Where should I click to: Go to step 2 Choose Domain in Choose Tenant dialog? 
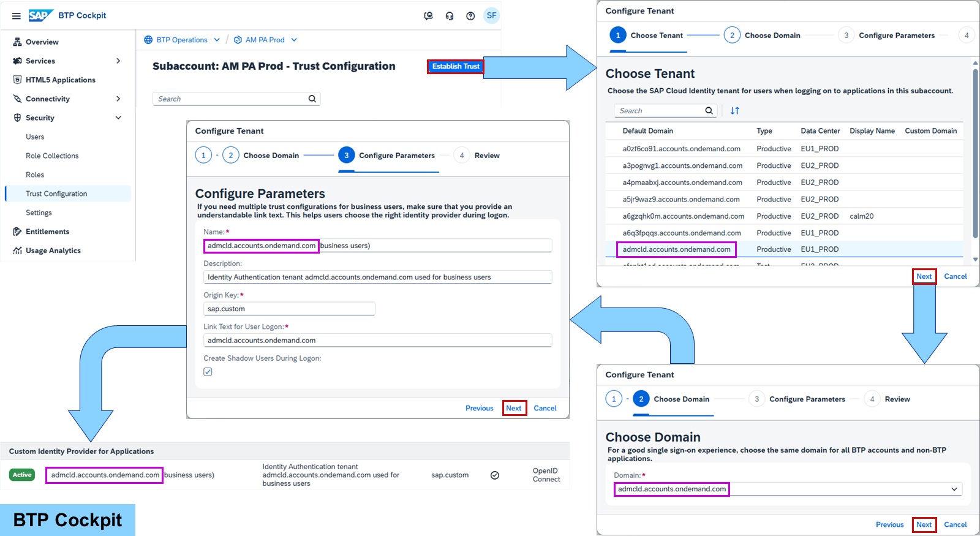(762, 36)
